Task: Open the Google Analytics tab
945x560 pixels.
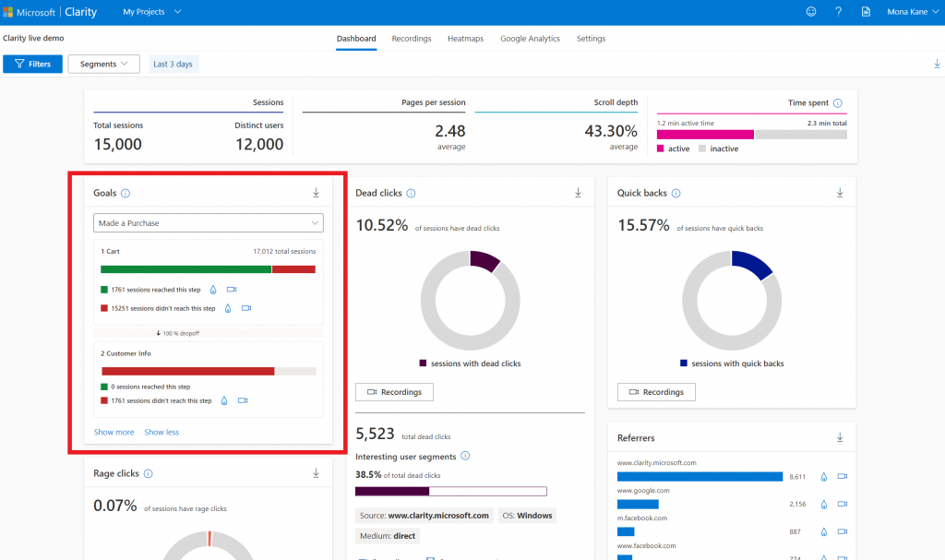Action: point(530,39)
